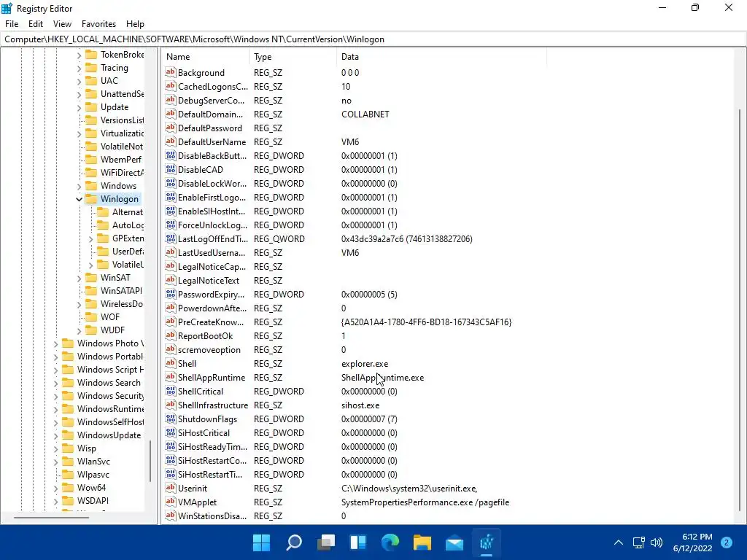The image size is (747, 560).
Task: Open the Edit menu
Action: point(35,24)
